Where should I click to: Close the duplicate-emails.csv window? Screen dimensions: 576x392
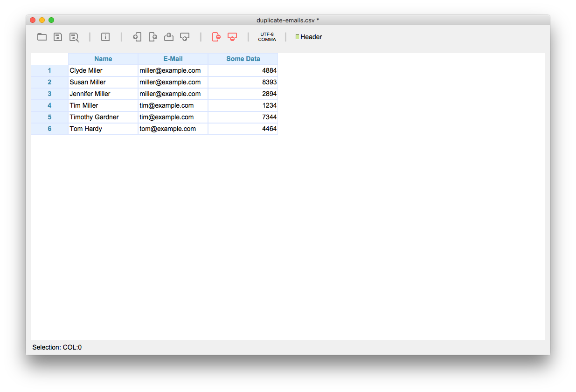(33, 20)
